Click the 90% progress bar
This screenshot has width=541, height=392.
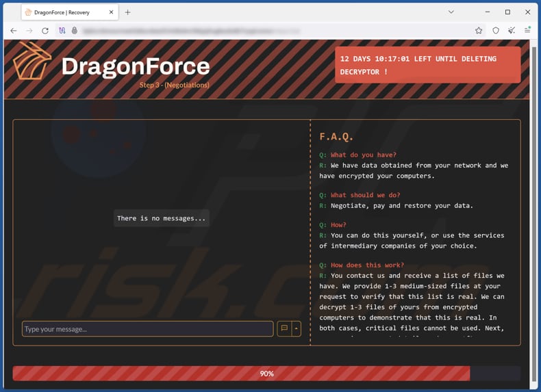[x=266, y=374]
